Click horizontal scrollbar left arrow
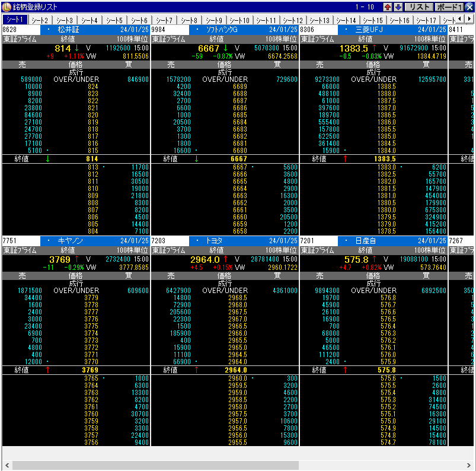Screen dimensions: 476x471 (7, 465)
